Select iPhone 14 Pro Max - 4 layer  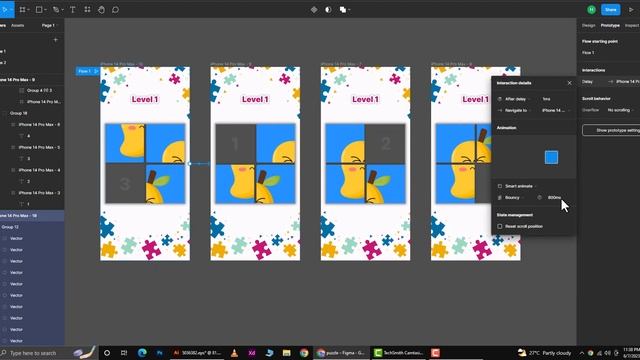(x=39, y=170)
